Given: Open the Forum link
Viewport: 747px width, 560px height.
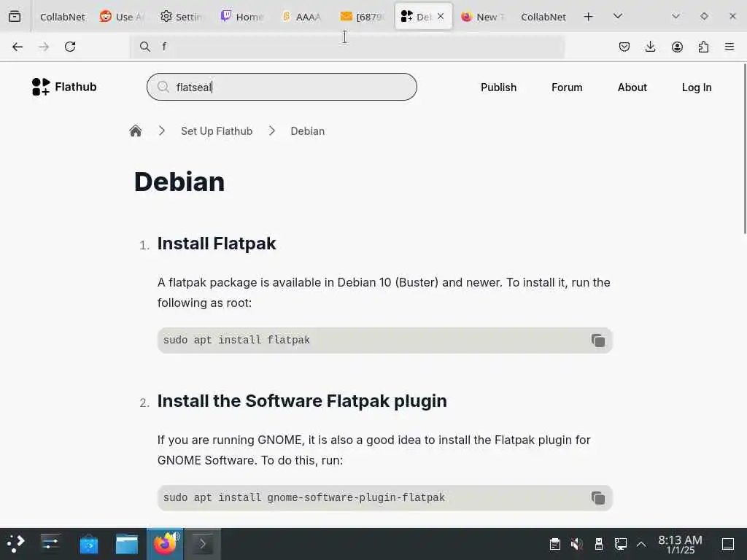Looking at the screenshot, I should coord(567,87).
